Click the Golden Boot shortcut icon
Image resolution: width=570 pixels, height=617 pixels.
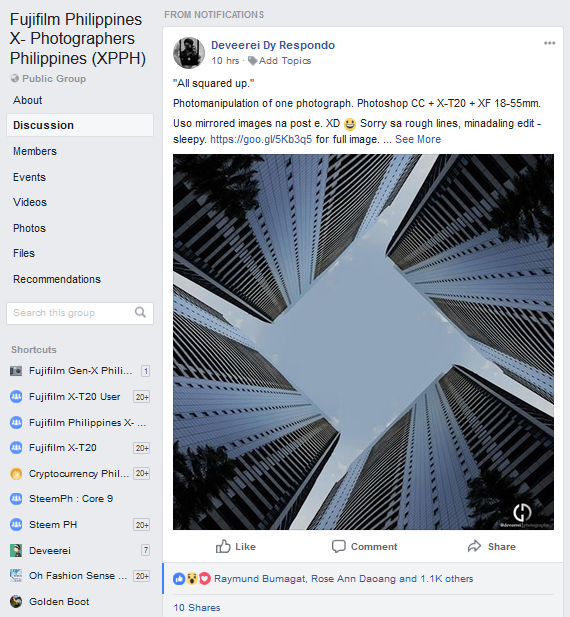click(x=16, y=602)
